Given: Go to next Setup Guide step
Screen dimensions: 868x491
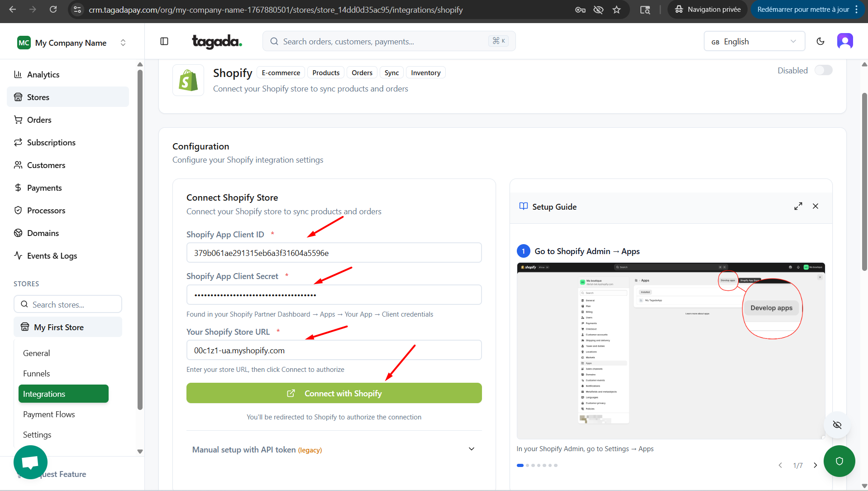Looking at the screenshot, I should tap(815, 465).
